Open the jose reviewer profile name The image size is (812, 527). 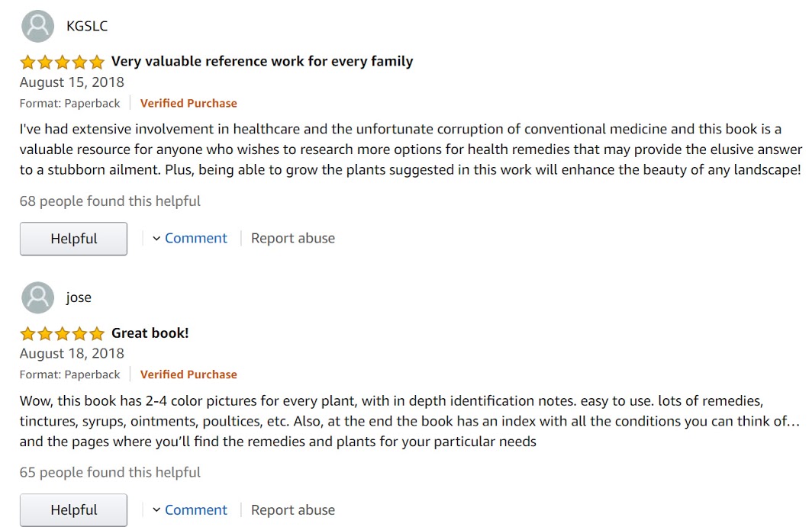[x=79, y=297]
